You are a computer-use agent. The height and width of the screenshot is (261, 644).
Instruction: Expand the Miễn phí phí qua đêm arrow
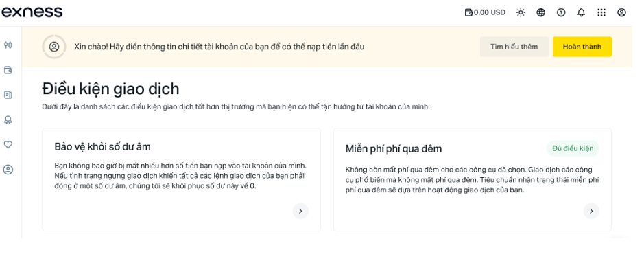pyautogui.click(x=591, y=211)
